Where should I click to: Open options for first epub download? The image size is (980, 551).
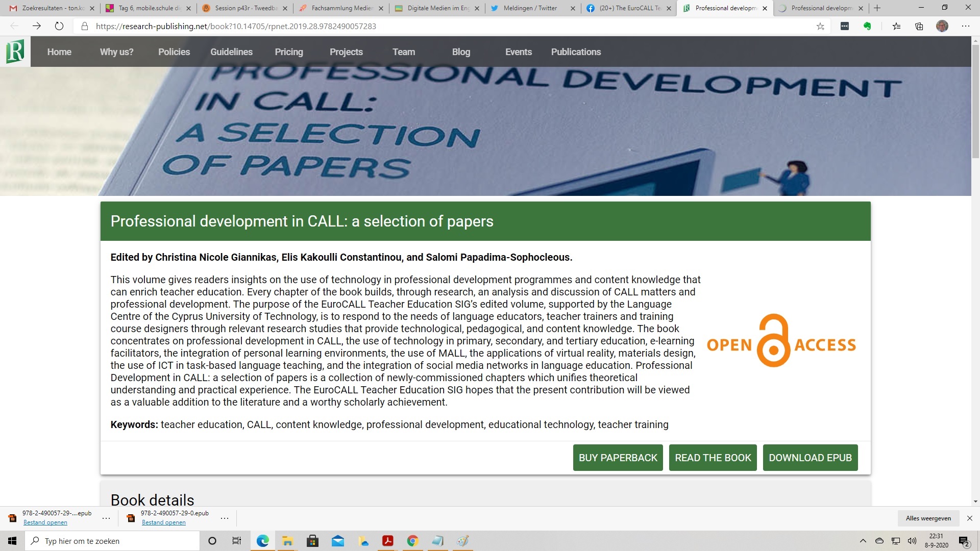pos(106,518)
